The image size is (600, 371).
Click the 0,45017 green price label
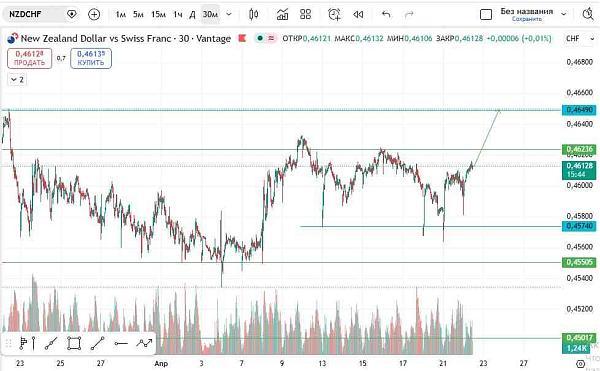[579, 338]
